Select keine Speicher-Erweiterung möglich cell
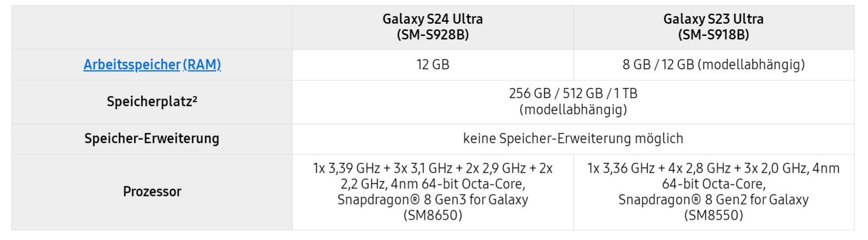Image resolution: width=868 pixels, height=240 pixels. pyautogui.click(x=573, y=139)
